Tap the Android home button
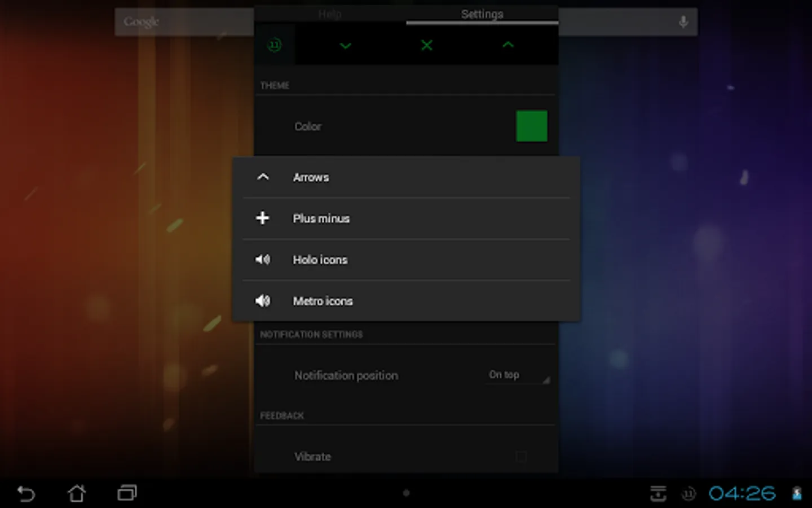This screenshot has width=812, height=508. [77, 493]
